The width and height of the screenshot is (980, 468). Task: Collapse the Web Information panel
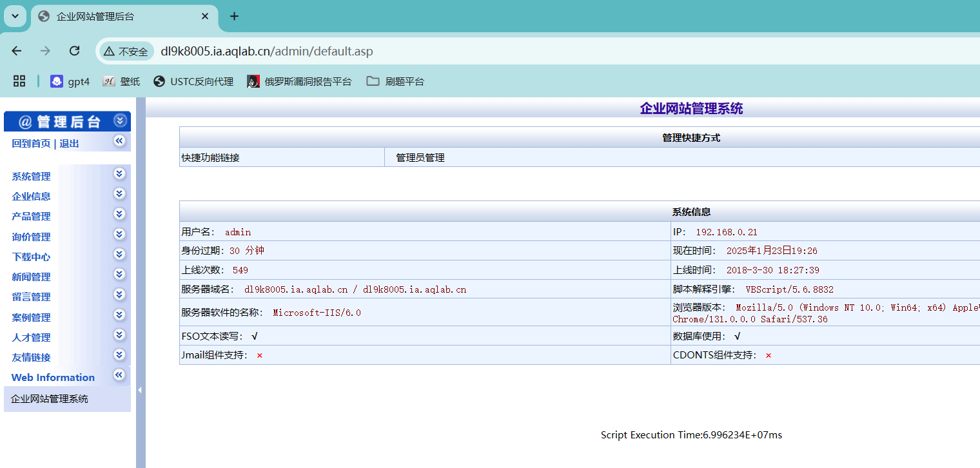pos(119,375)
